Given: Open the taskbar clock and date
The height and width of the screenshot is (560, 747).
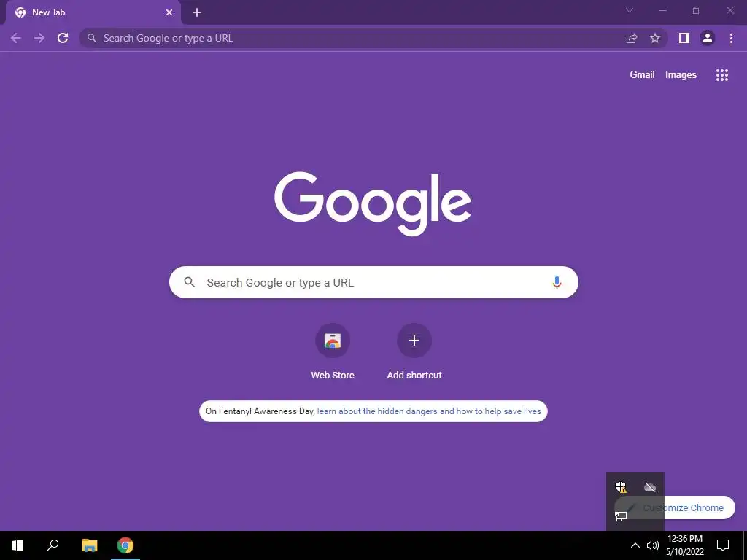Looking at the screenshot, I should pos(684,545).
